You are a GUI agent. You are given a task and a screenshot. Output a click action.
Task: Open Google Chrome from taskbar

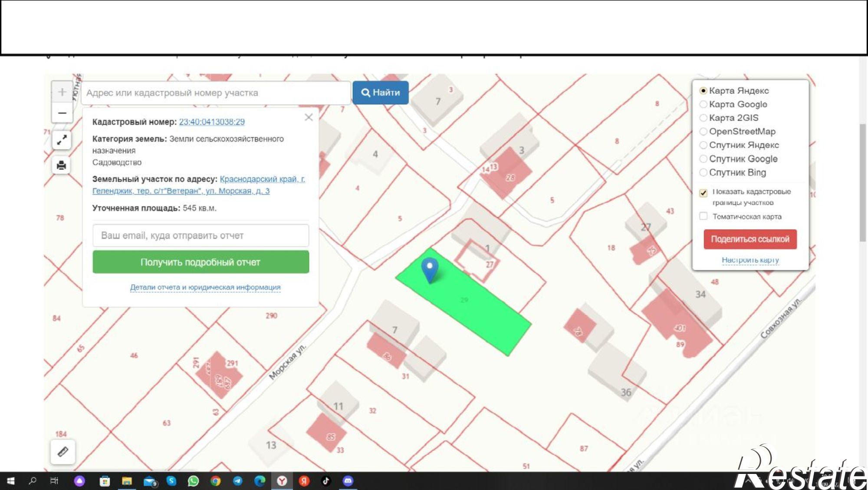[x=216, y=481]
